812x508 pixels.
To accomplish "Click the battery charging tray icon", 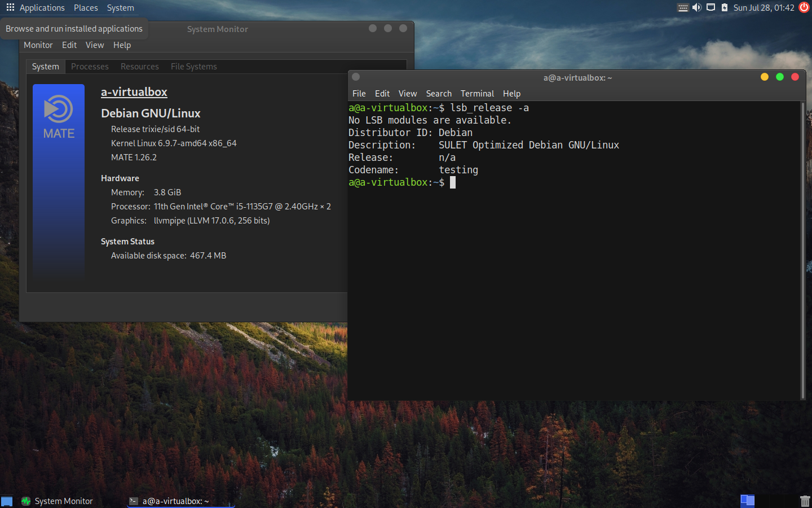I will pyautogui.click(x=725, y=8).
